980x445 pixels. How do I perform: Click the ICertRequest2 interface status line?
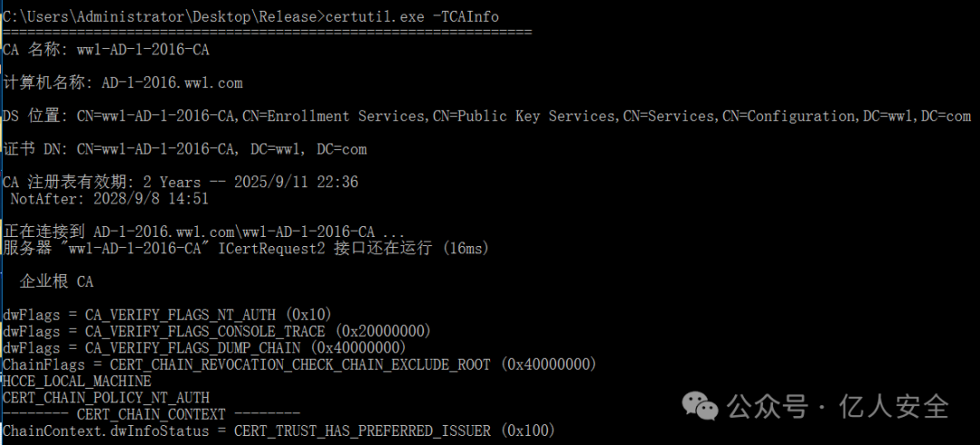point(246,249)
